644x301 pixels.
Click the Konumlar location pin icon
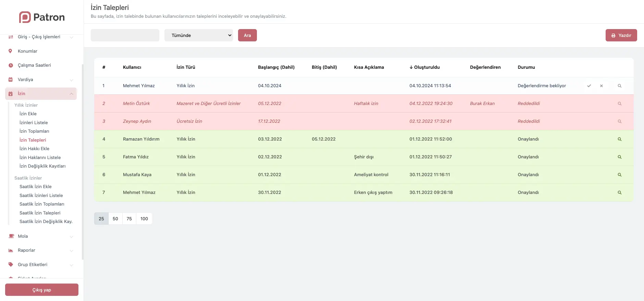point(10,51)
